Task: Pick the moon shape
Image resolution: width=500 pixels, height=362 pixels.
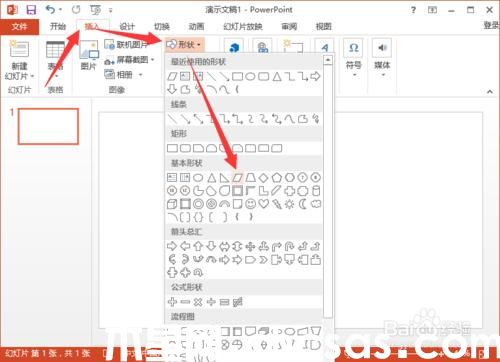Action: (303, 204)
